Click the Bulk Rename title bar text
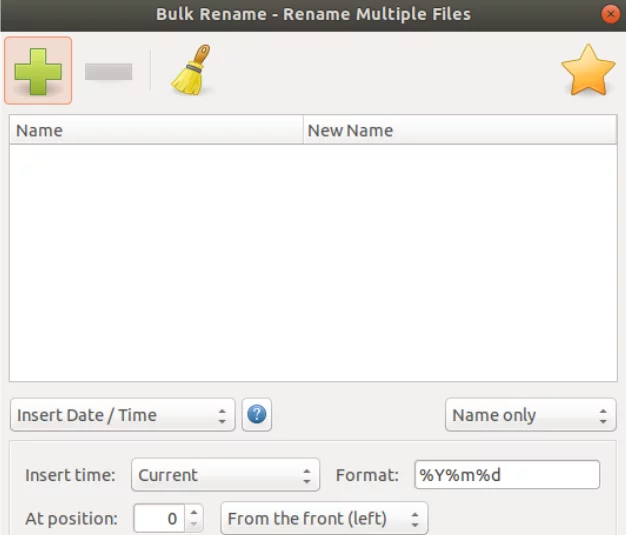Image resolution: width=626 pixels, height=535 pixels. tap(313, 14)
